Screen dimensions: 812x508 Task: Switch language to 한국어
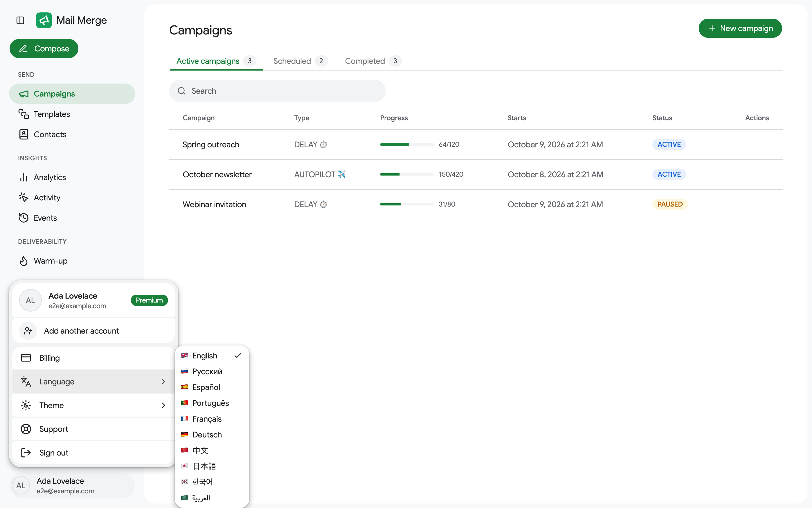click(x=212, y=482)
